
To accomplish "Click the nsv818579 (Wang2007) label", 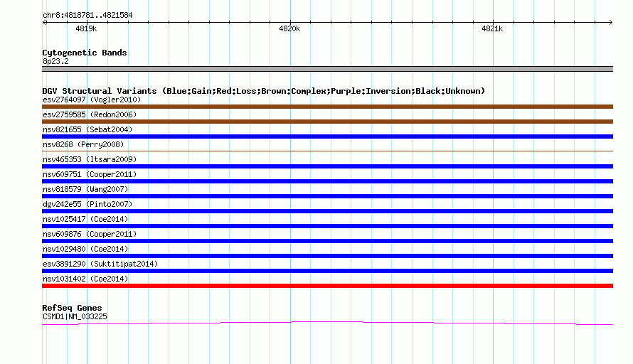I will (x=85, y=189).
